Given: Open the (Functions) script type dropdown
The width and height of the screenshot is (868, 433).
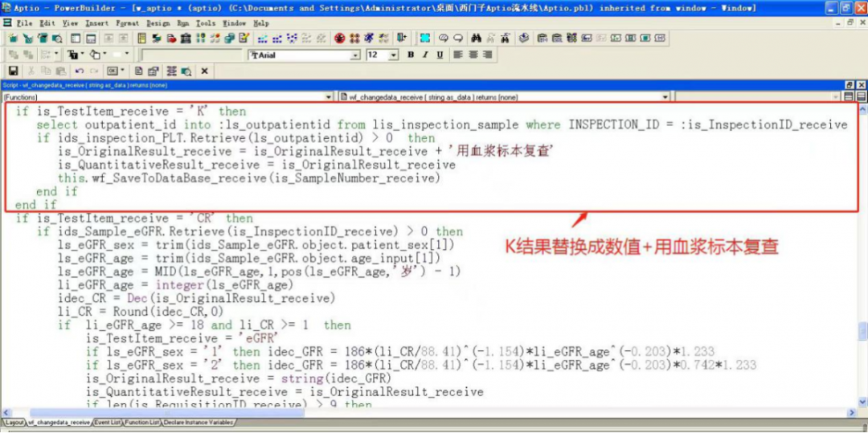Looking at the screenshot, I should 329,96.
